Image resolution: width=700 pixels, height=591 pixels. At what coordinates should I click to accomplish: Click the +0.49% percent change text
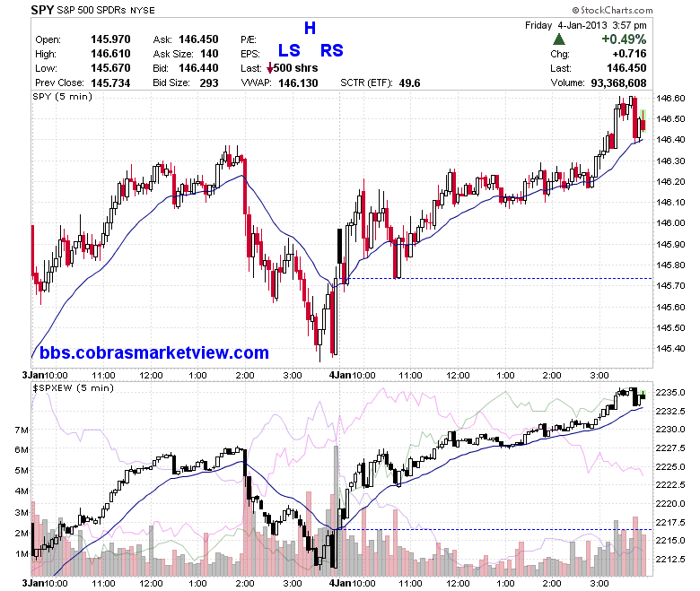point(624,39)
